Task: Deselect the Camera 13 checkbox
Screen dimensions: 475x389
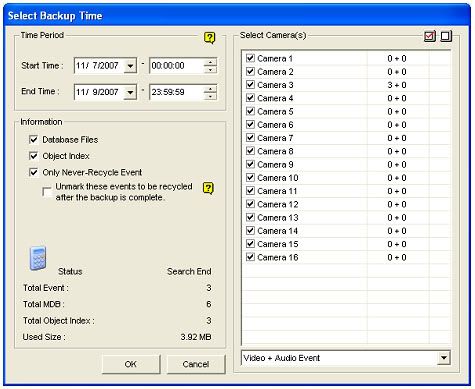Action: [x=250, y=217]
